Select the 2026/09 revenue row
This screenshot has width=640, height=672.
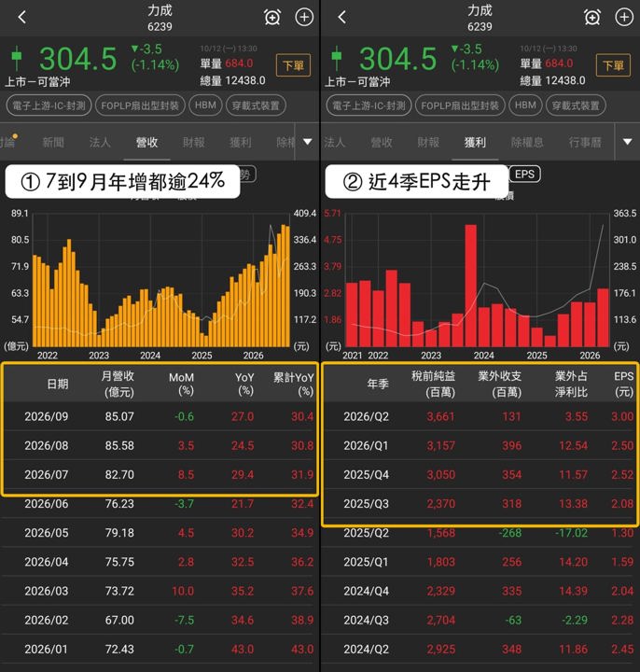coord(160,416)
